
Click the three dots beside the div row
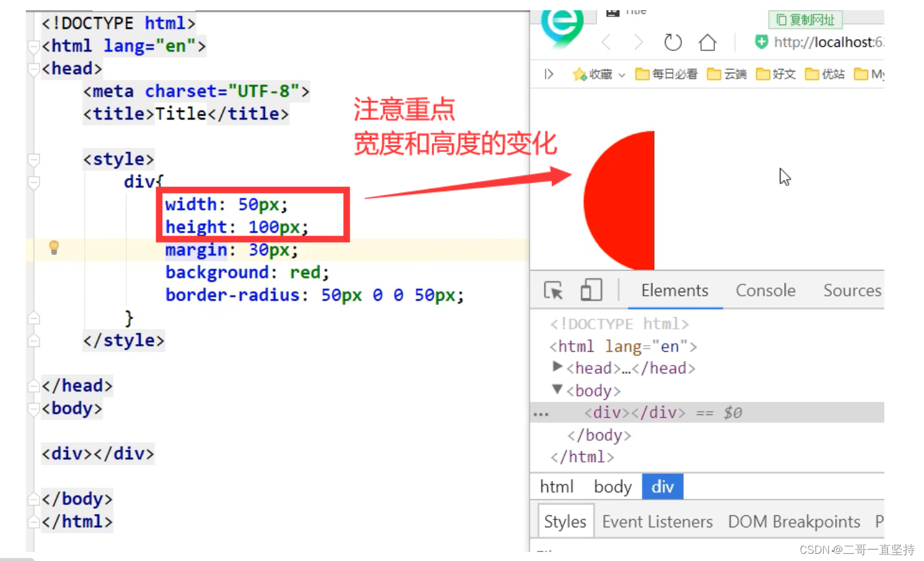(x=541, y=414)
